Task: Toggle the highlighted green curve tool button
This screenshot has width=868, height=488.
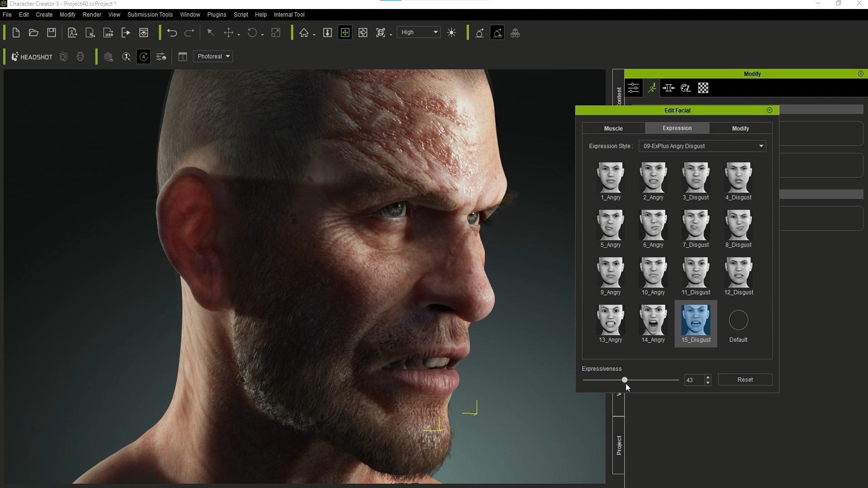Action: point(497,33)
